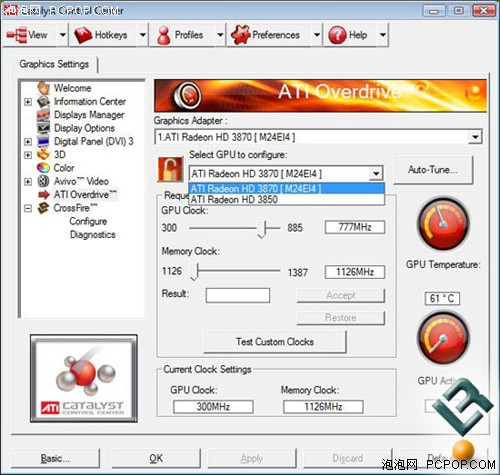Click the Hotkeys keyboard icon
500x475 pixels.
coord(83,35)
